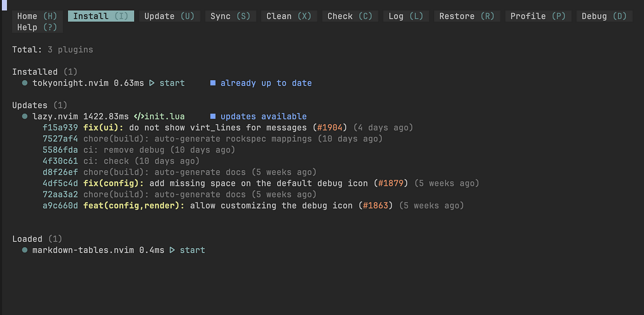Click the 0.4ms load time

coord(152,250)
